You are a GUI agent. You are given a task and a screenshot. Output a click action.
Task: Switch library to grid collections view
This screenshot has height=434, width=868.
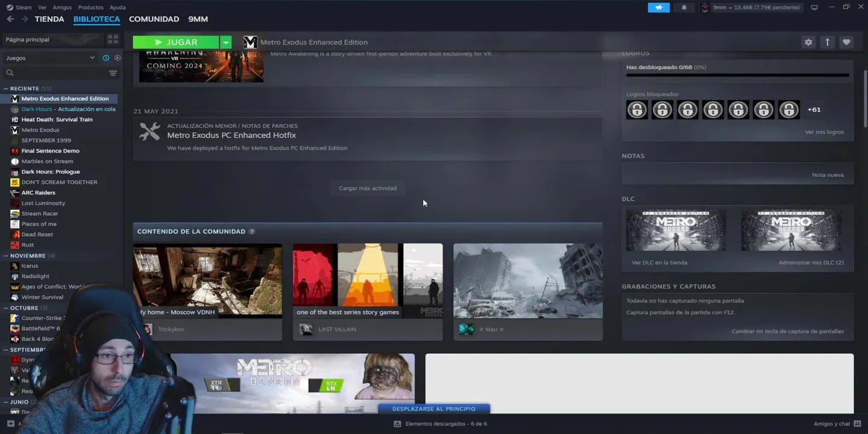tap(113, 39)
